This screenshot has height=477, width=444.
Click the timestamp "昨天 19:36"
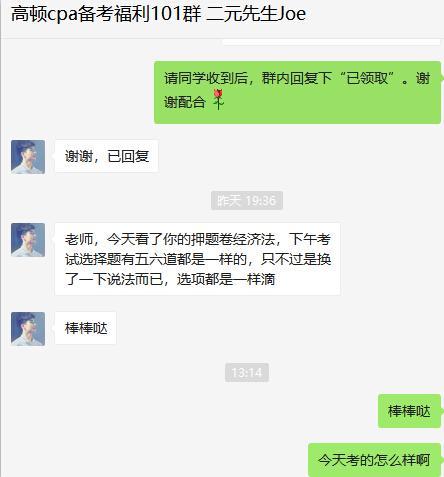[247, 201]
